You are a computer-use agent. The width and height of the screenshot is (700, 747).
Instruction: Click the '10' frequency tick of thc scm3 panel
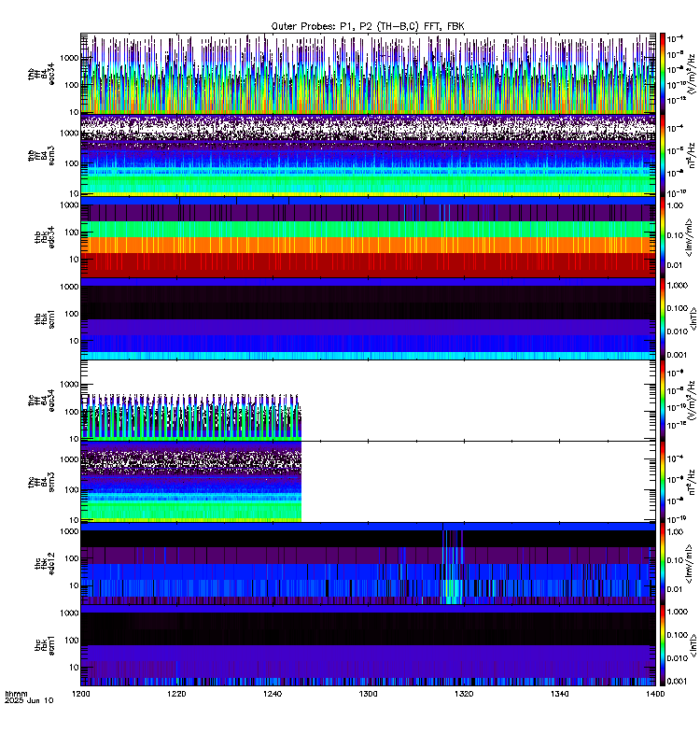click(75, 520)
